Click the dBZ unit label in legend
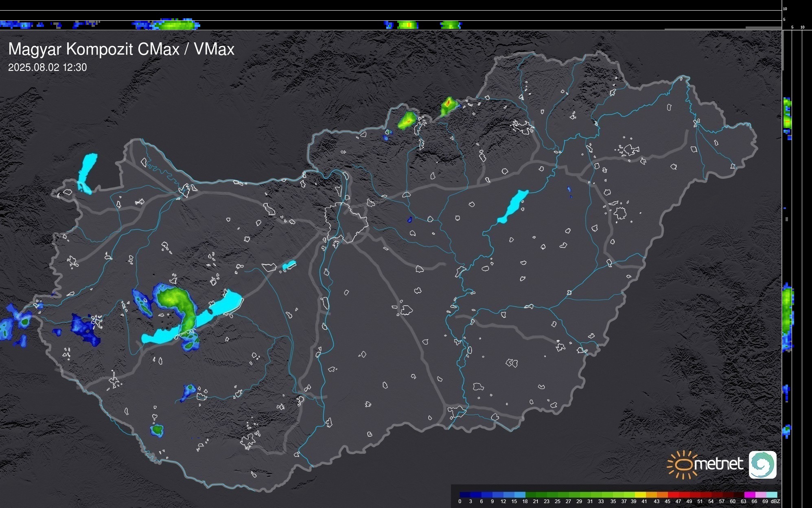Screen dimensions: 812x508 pyautogui.click(x=775, y=501)
